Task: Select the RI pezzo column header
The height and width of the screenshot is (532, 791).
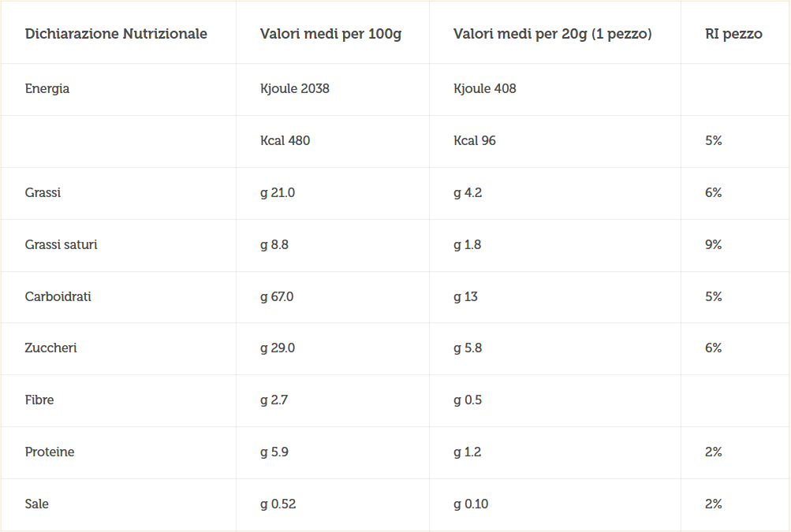Action: pos(733,35)
